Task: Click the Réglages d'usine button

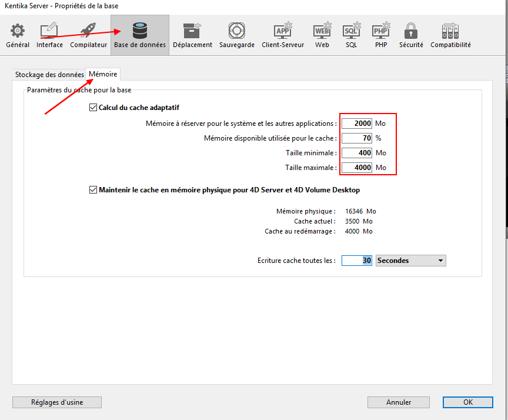Action: [57, 402]
